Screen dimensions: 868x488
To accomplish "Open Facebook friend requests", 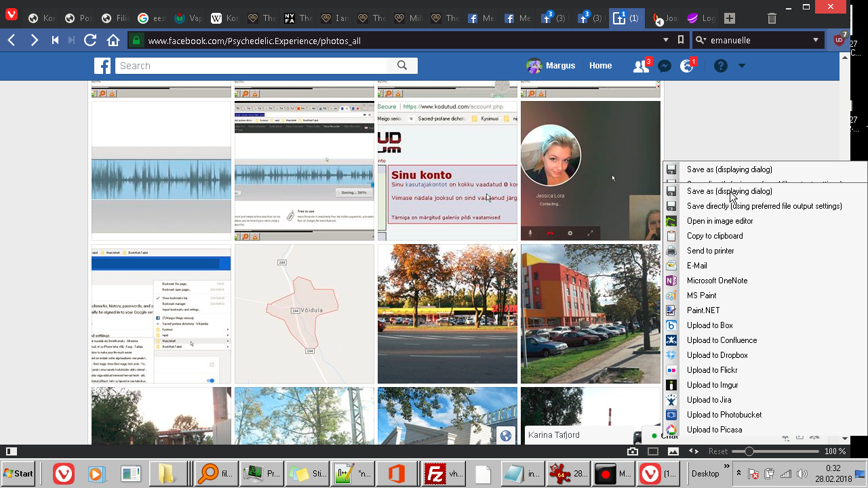I will tap(641, 66).
